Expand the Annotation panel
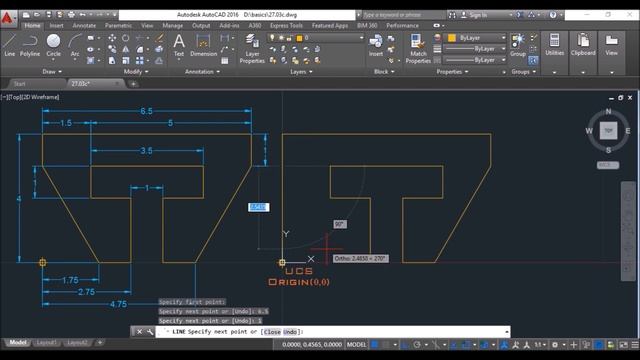 pos(202,72)
